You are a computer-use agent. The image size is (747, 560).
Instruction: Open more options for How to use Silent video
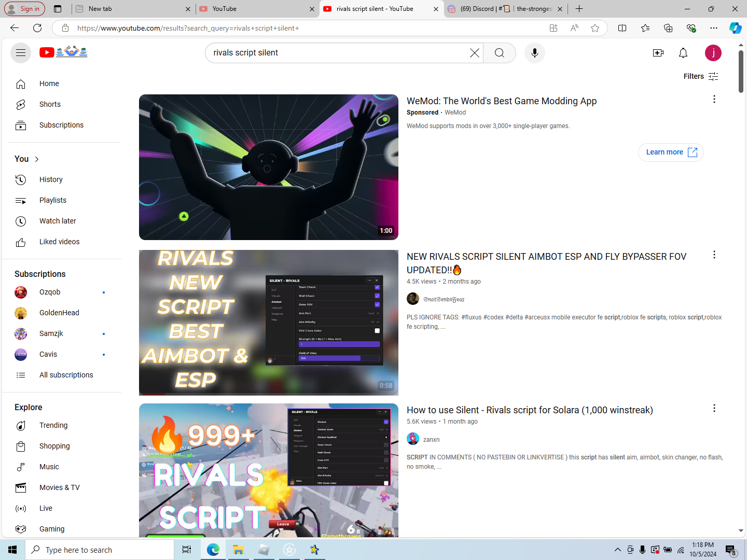coord(714,408)
